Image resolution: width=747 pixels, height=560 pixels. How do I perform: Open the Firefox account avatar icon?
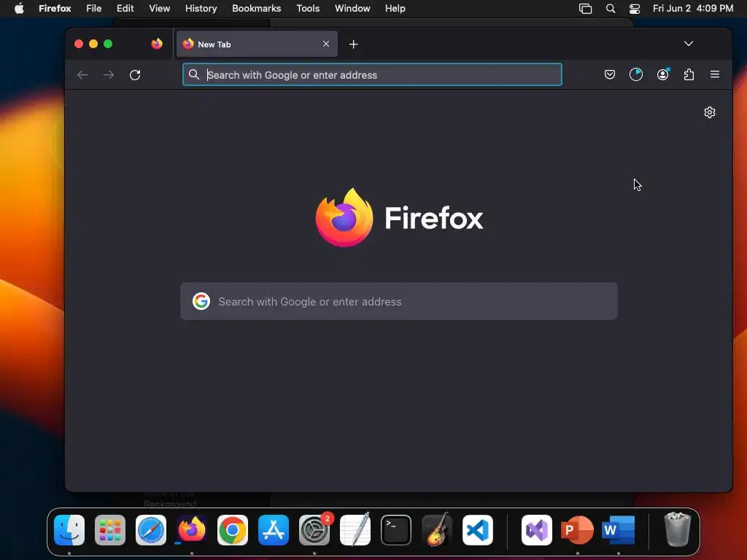pos(662,75)
